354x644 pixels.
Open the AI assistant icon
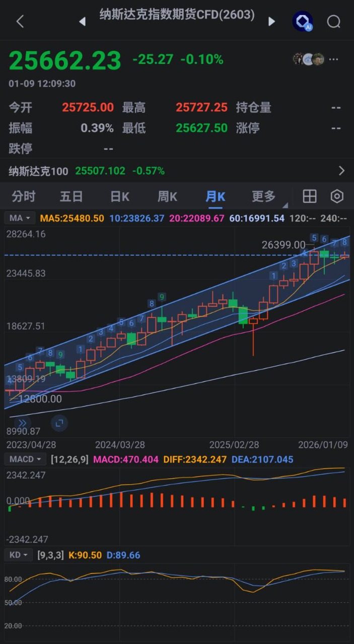pyautogui.click(x=303, y=21)
